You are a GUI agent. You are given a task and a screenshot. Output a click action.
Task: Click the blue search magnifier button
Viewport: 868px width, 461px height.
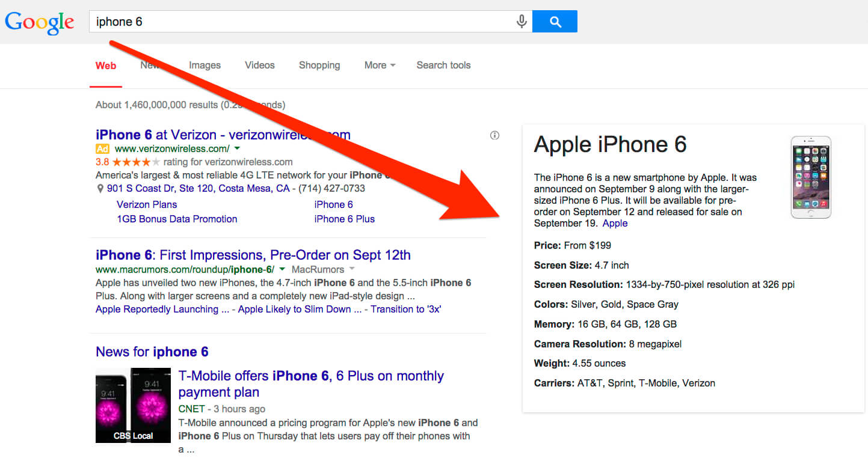point(554,21)
